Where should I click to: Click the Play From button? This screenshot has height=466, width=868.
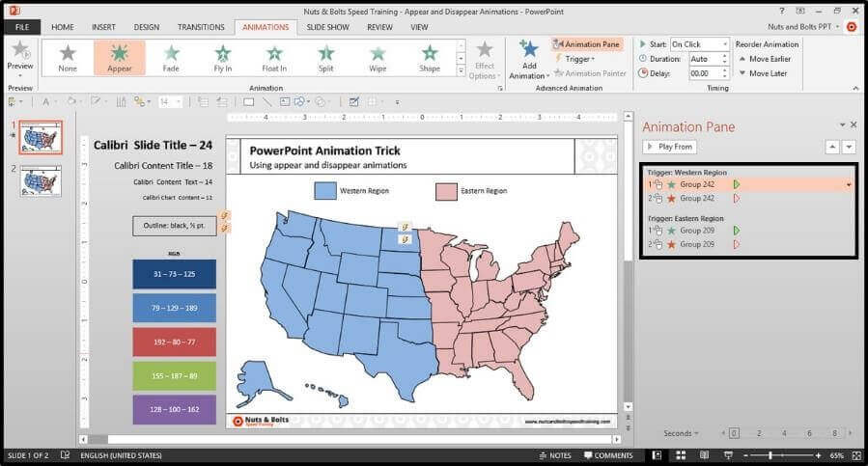coord(670,147)
